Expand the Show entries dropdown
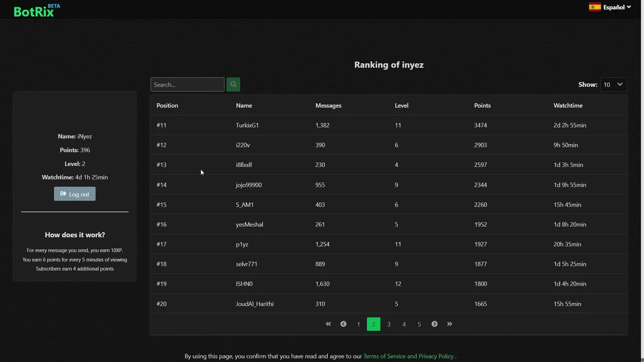This screenshot has width=644, height=362. 613,84
